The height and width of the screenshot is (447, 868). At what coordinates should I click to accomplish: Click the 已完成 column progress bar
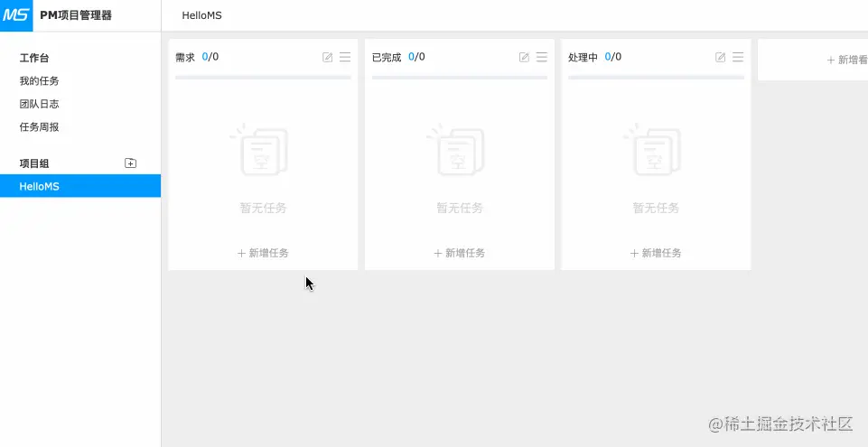click(x=460, y=78)
